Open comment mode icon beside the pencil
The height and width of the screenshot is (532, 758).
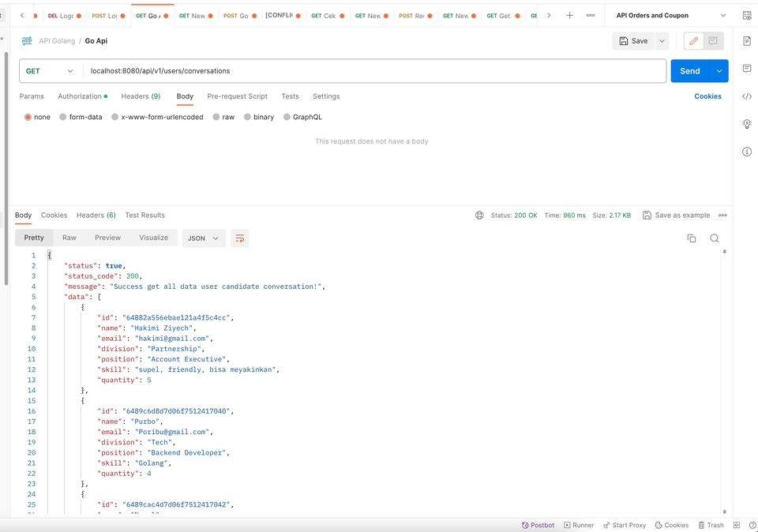click(x=713, y=41)
